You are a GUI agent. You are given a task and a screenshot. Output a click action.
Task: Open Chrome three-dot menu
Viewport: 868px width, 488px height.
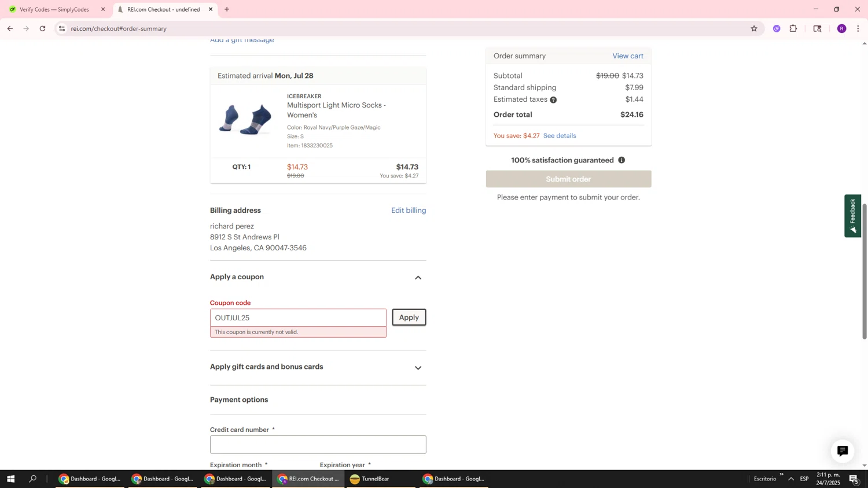858,28
